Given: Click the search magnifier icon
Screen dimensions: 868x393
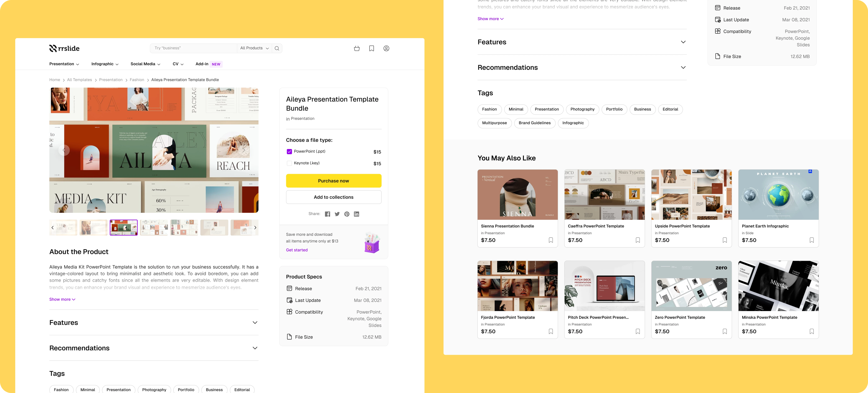Looking at the screenshot, I should tap(277, 48).
